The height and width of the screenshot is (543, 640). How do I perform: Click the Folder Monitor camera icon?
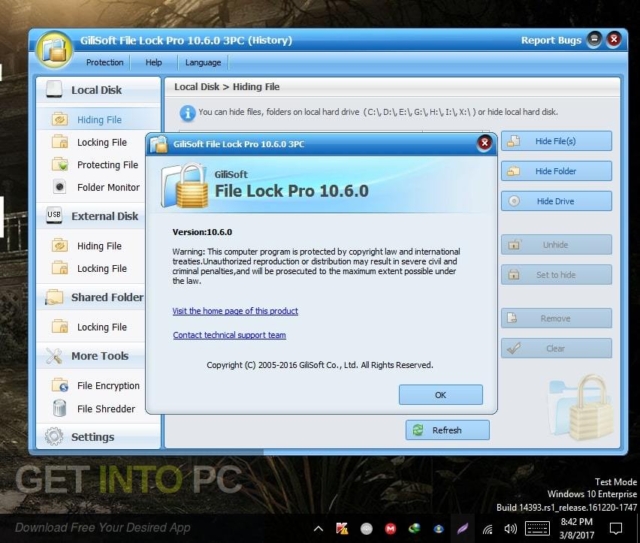[x=60, y=187]
